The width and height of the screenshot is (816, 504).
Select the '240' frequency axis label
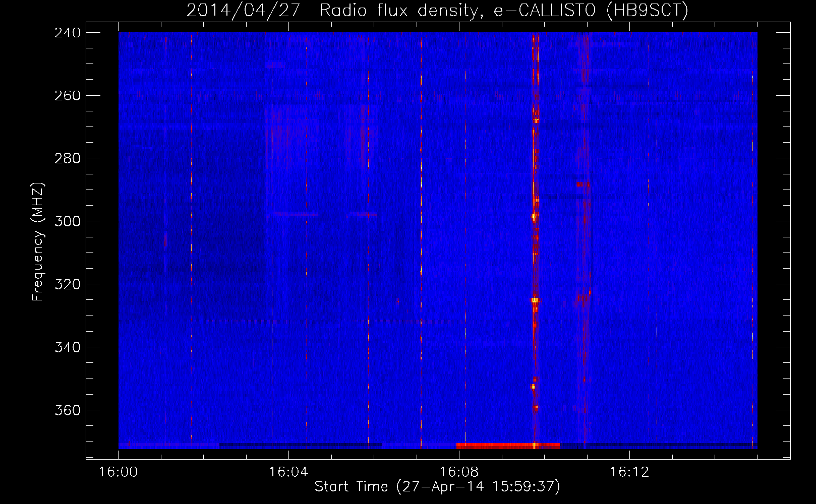[x=68, y=33]
